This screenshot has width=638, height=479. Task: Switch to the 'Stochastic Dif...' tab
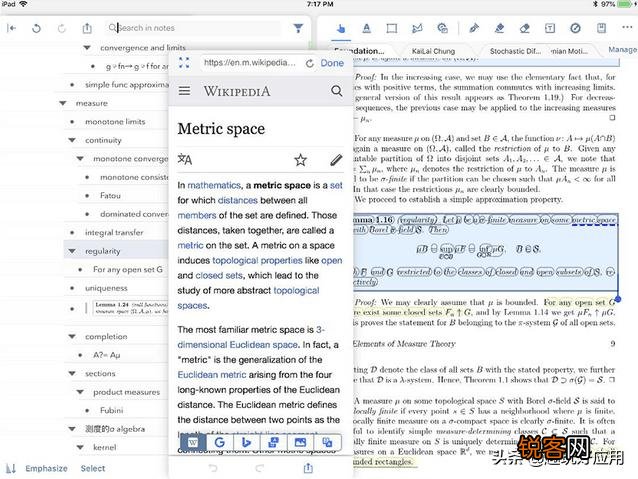coord(515,51)
